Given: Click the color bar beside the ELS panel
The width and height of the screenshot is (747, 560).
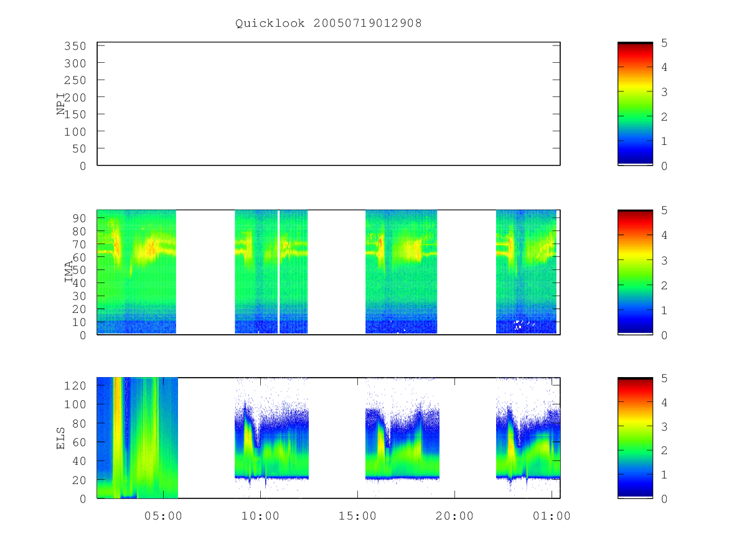Looking at the screenshot, I should click(x=635, y=438).
